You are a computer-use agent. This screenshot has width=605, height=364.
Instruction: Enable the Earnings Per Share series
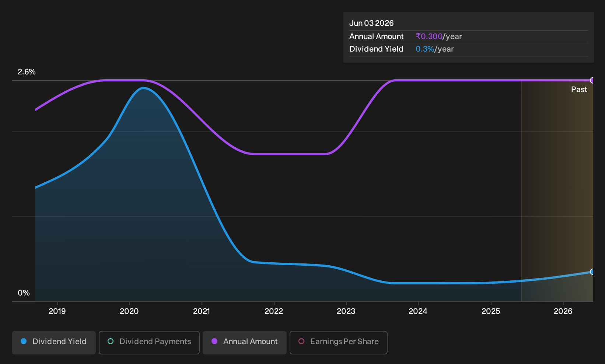(x=339, y=343)
